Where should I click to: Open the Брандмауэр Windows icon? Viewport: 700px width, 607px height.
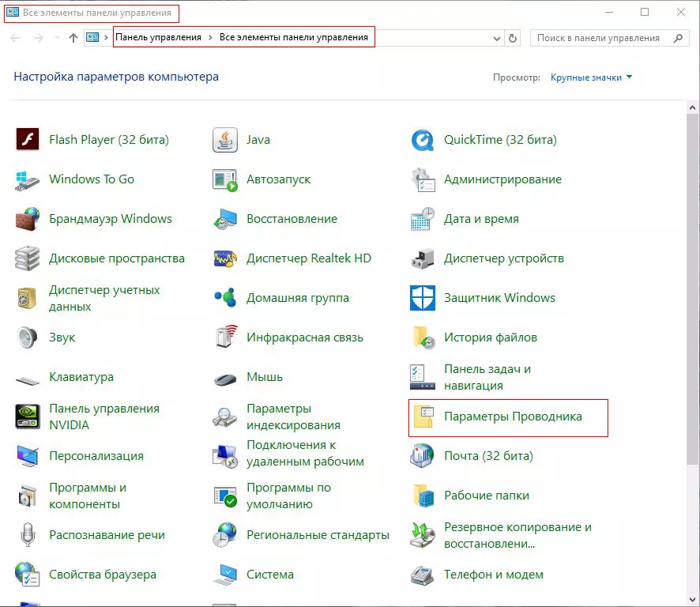tap(28, 218)
